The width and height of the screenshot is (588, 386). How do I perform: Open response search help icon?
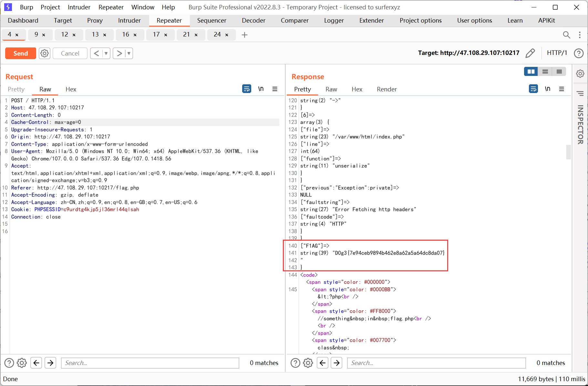click(x=295, y=363)
